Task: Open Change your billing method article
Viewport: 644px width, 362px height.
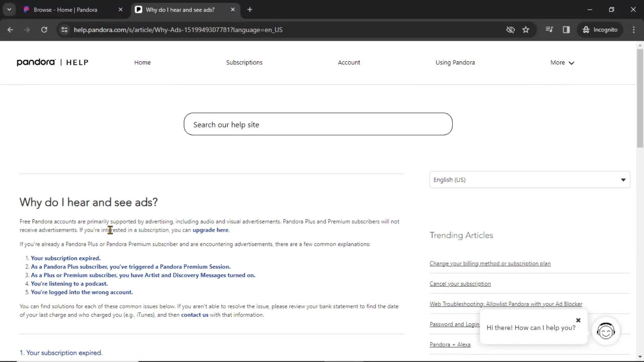Action: click(490, 264)
